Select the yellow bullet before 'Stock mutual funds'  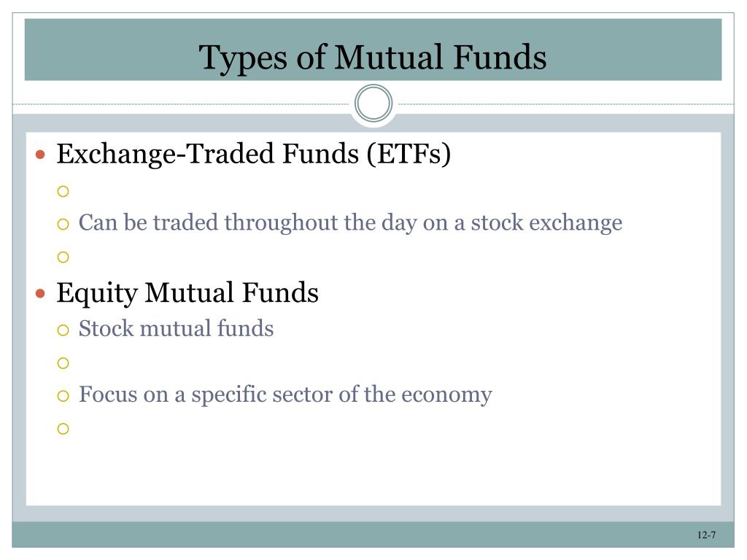(63, 330)
